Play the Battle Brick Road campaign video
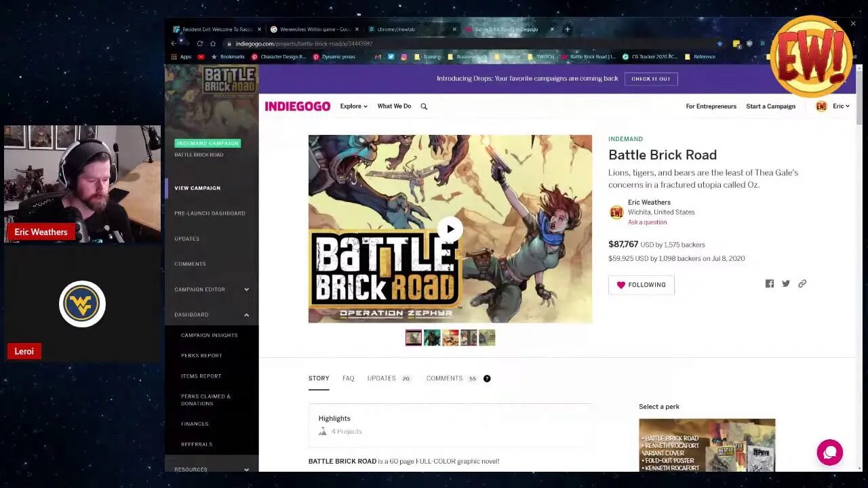 pyautogui.click(x=450, y=229)
